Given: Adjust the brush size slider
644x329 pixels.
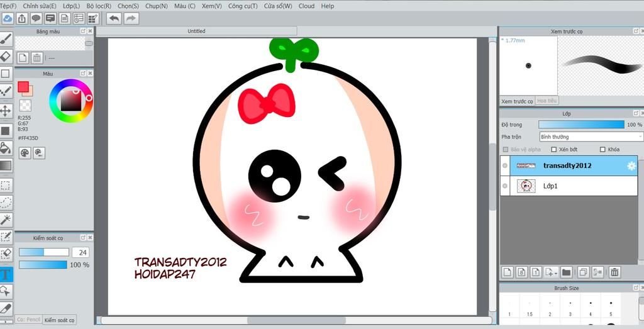Looking at the screenshot, I should pos(44,252).
